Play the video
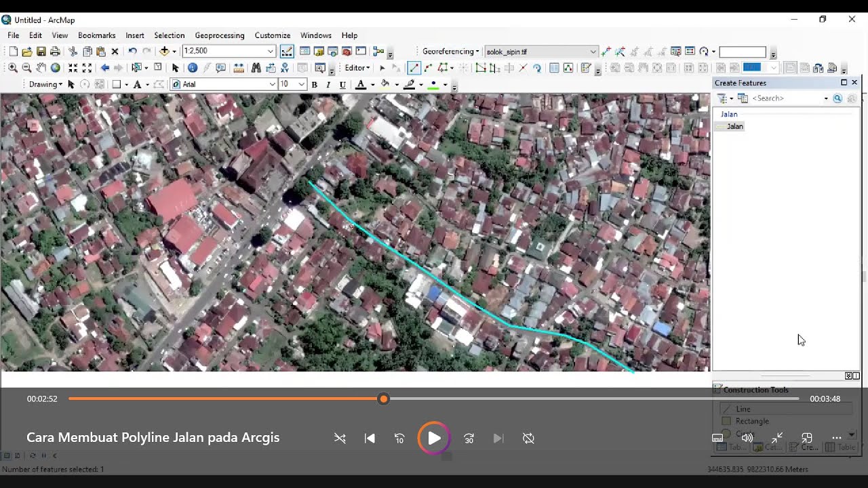The height and width of the screenshot is (488, 868). tap(434, 439)
